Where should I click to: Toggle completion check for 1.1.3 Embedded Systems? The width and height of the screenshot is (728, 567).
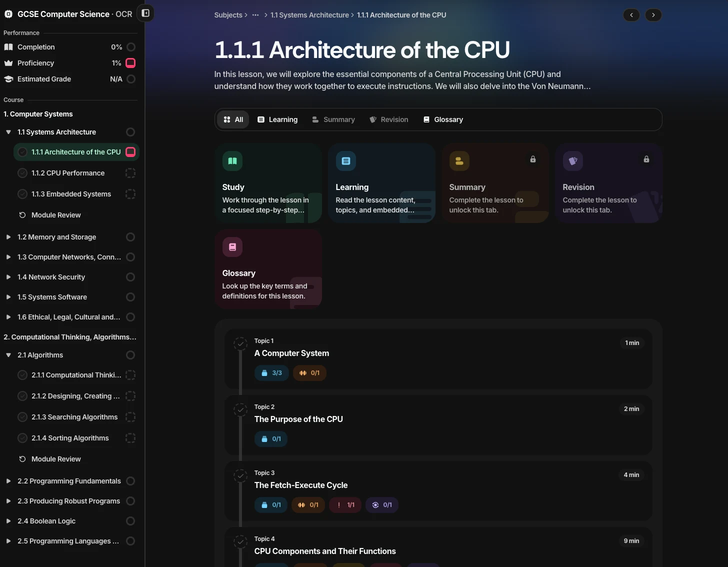[22, 194]
